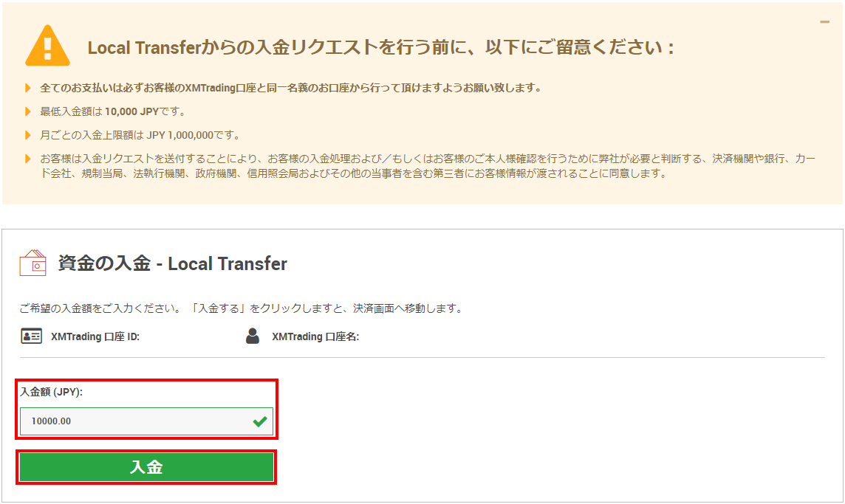Click the orange warning triangle icon
The width and height of the screenshot is (845, 504).
[x=47, y=46]
